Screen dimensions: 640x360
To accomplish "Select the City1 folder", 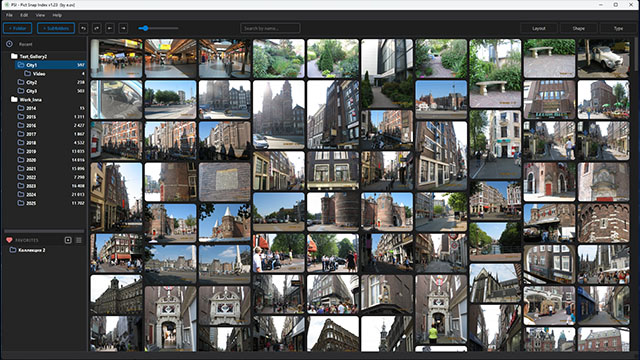I will 51,65.
